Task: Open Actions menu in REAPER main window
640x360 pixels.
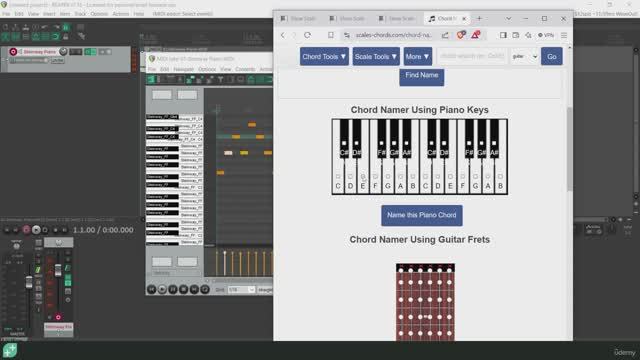Action: [x=120, y=13]
